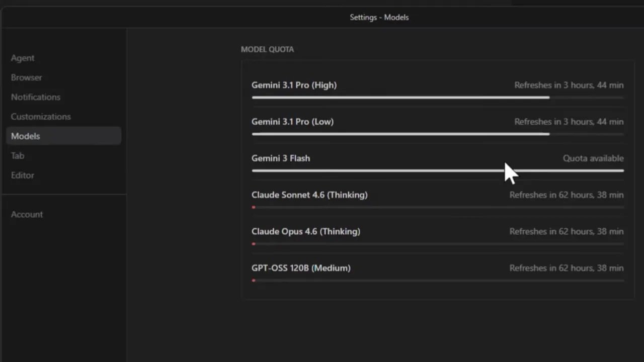Select the highlighted Models sidebar item
The width and height of the screenshot is (644, 362).
(x=26, y=136)
